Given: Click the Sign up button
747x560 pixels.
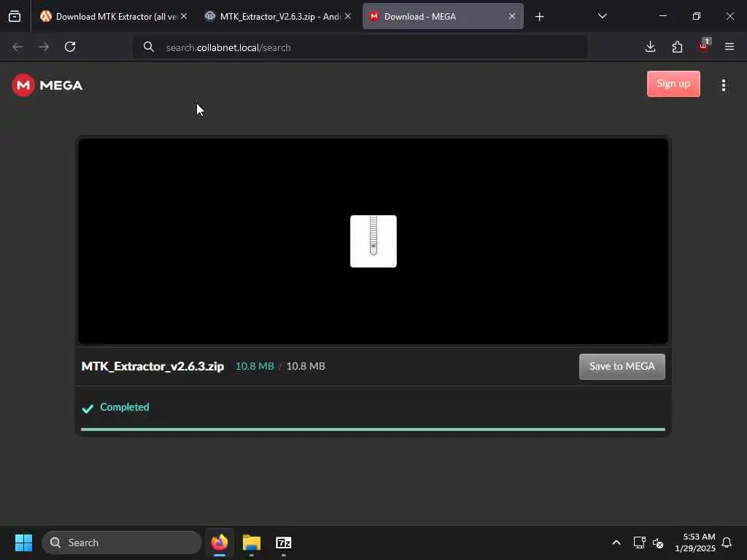Looking at the screenshot, I should (673, 84).
